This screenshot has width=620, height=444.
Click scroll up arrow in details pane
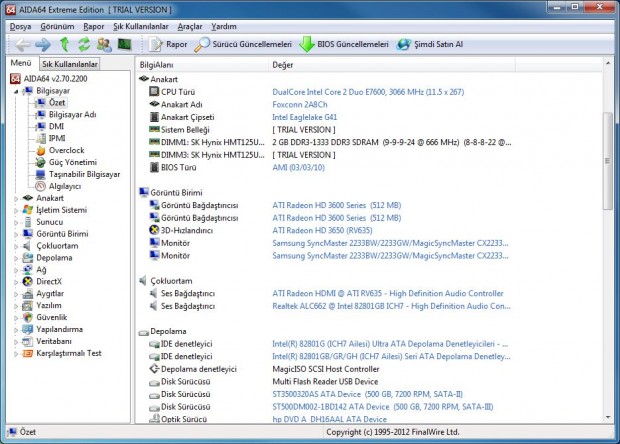click(608, 63)
